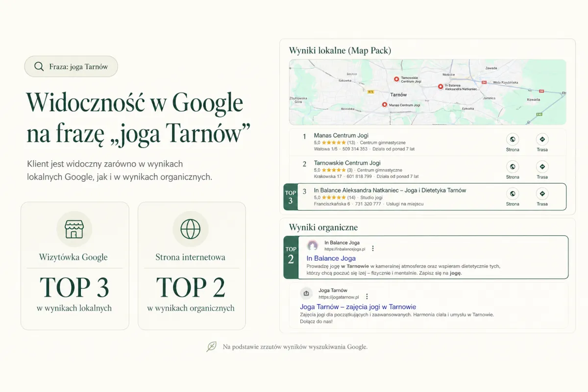Click the 'Joga Tarnów' site name above URL

click(x=333, y=291)
